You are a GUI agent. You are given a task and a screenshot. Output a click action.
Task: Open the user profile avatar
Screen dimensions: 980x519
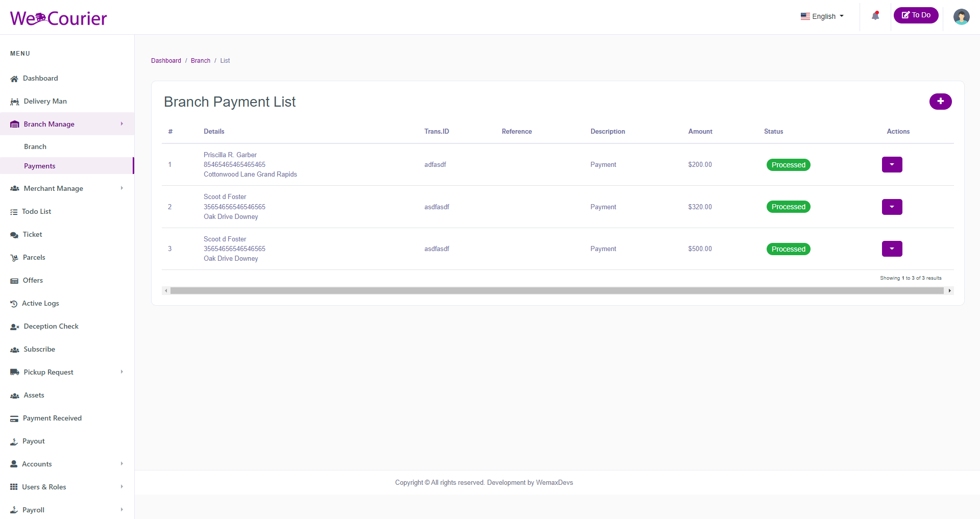(x=961, y=17)
